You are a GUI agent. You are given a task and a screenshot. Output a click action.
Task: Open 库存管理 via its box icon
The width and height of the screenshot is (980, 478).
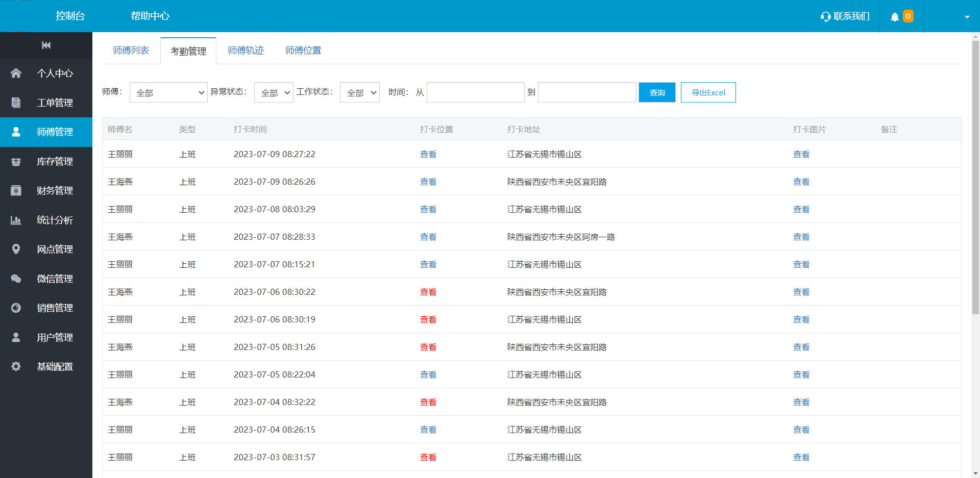click(x=16, y=162)
